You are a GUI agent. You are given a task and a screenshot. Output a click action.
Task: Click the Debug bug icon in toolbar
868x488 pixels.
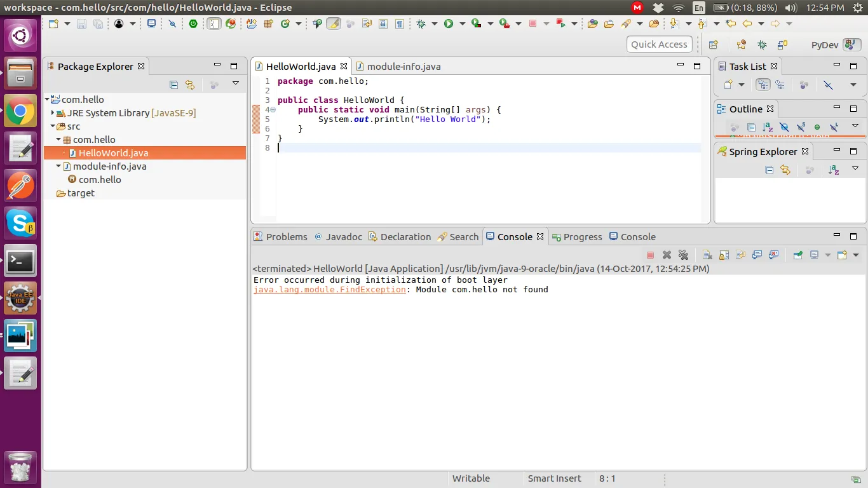tap(421, 24)
